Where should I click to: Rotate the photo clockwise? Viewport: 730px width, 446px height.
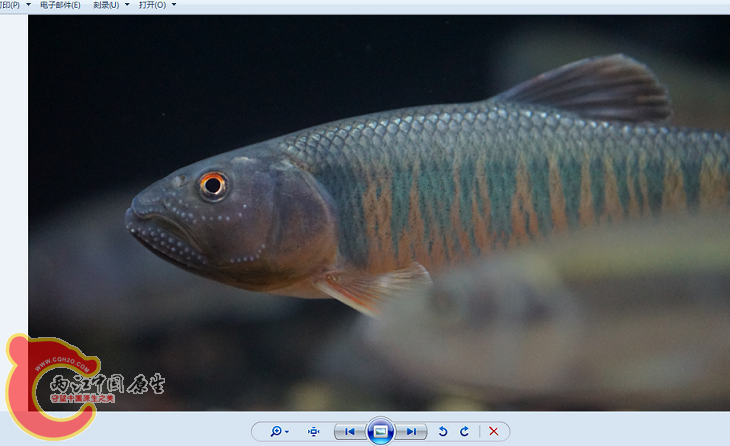pyautogui.click(x=464, y=431)
